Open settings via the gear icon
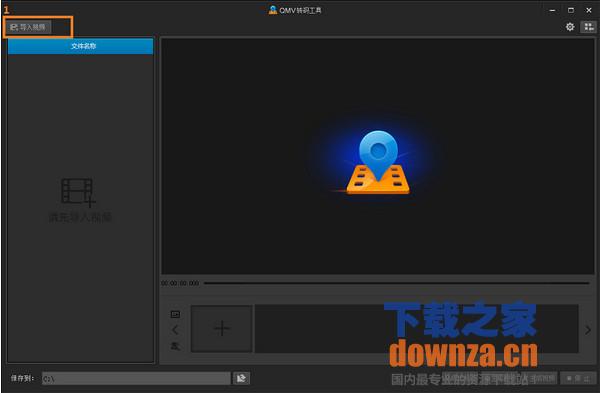Viewport: 600px width, 393px height. point(570,27)
